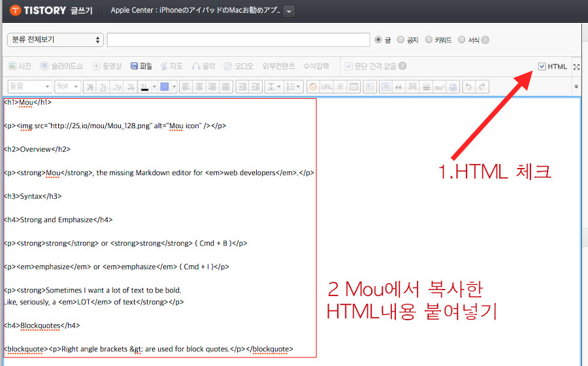The image size is (588, 366).
Task: Redo the last edit
Action: click(482, 87)
